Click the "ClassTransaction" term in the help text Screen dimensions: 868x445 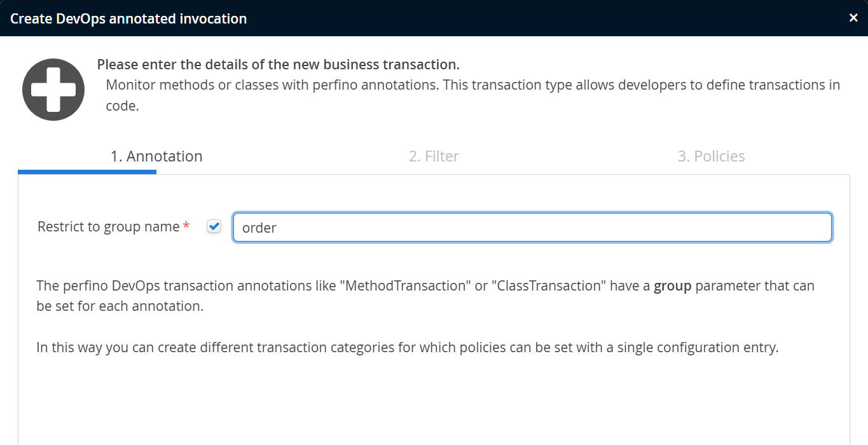[549, 286]
